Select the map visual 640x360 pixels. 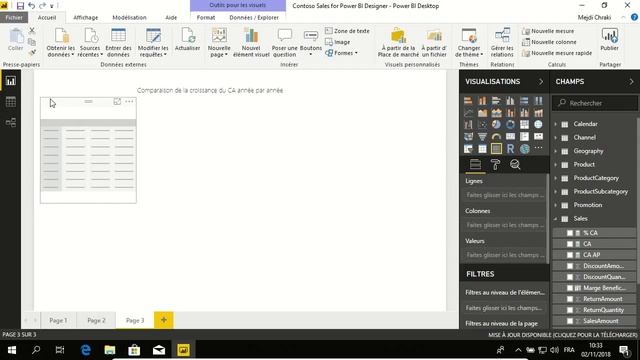point(538,124)
